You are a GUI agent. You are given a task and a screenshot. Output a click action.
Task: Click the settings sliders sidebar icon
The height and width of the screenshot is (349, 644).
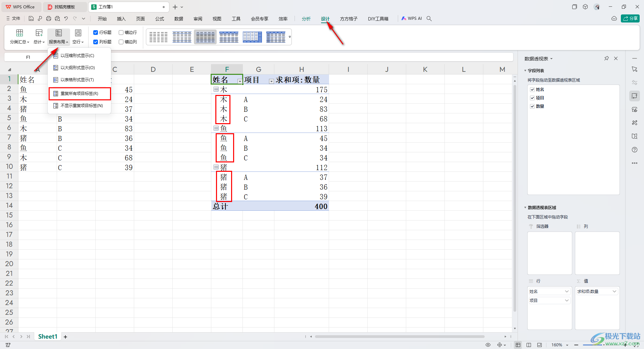[x=635, y=83]
